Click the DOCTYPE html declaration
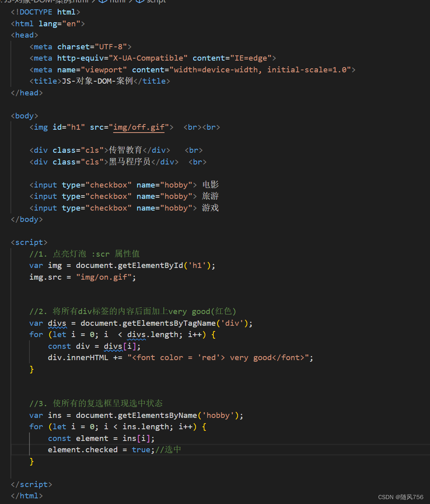Viewport: 430px width, 504px height. pos(45,12)
